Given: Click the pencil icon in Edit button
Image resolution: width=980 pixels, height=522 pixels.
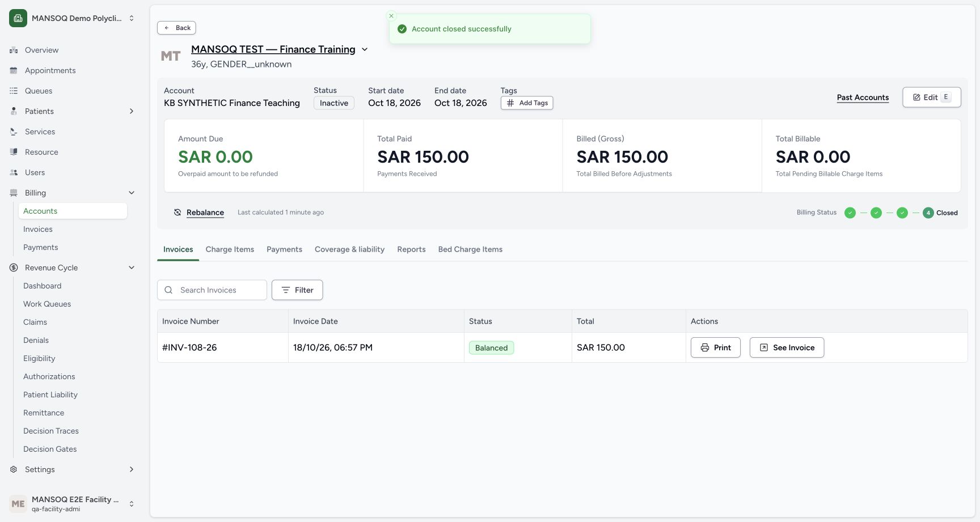Looking at the screenshot, I should point(916,97).
